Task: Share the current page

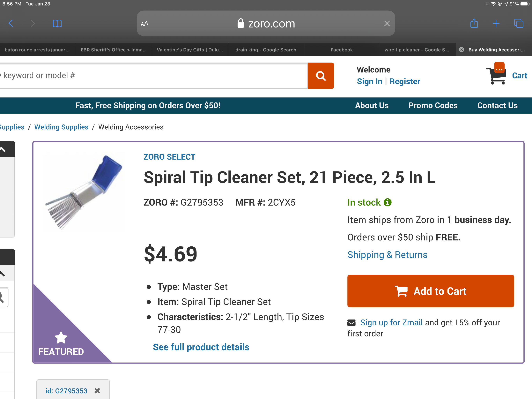Action: (474, 23)
